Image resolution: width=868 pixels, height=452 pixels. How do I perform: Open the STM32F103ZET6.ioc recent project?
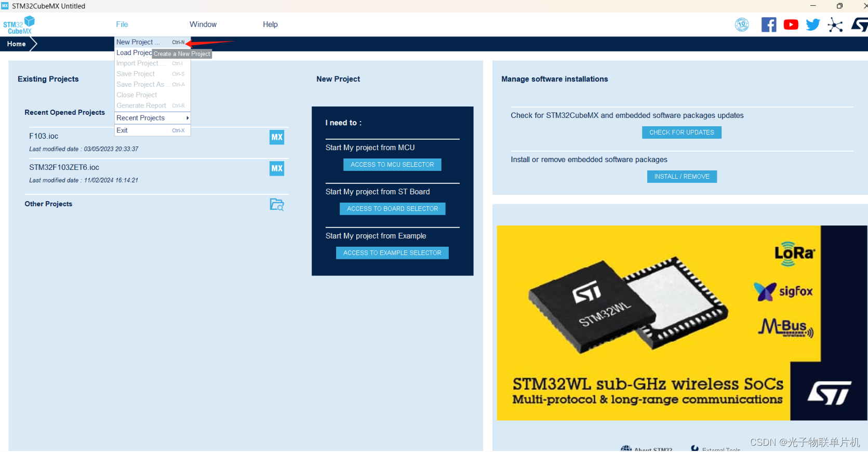coord(64,167)
